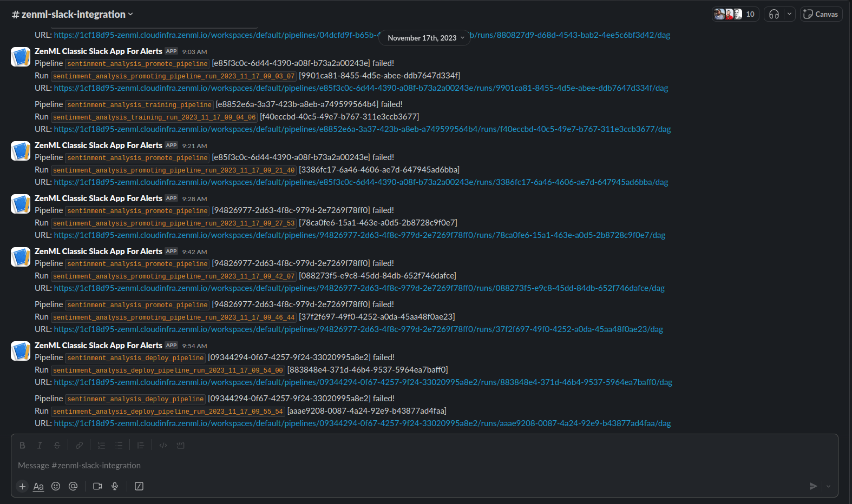
Task: Send the message with arrow icon
Action: 813,486
